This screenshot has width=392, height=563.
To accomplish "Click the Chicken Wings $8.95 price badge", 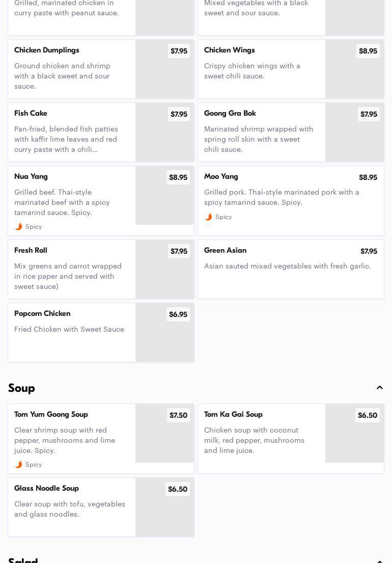I will tap(368, 51).
